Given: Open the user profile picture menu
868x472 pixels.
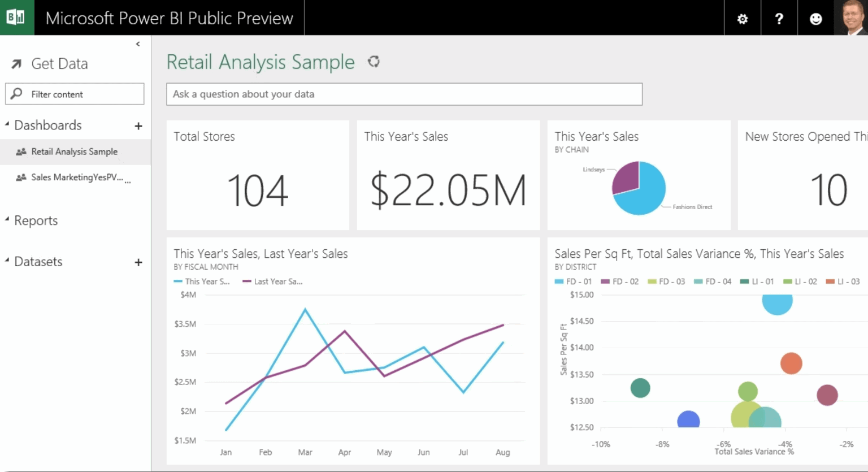Looking at the screenshot, I should pos(852,18).
